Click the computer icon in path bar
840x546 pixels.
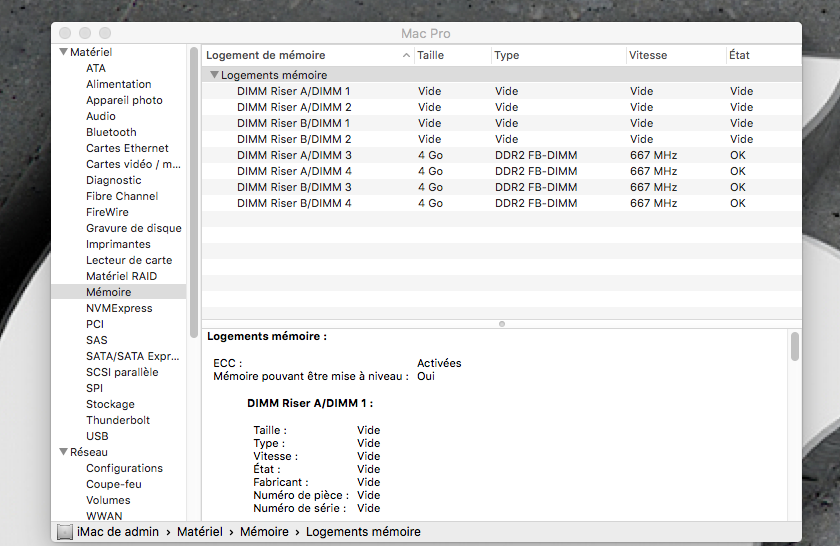[x=65, y=532]
